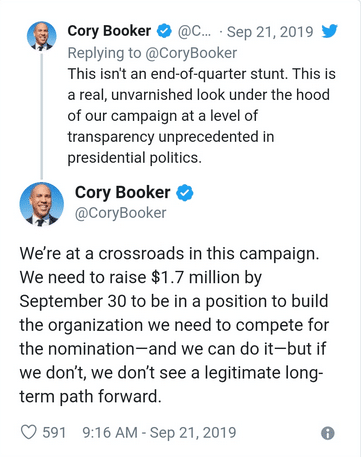The image size is (361, 457).
Task: Like the tweet with the heart icon
Action: tap(29, 432)
